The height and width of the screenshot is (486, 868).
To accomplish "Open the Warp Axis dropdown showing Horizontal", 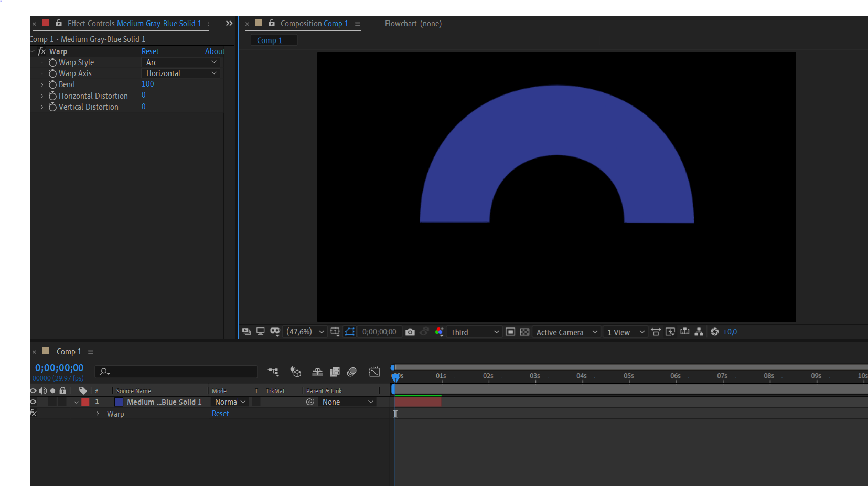I will click(181, 73).
